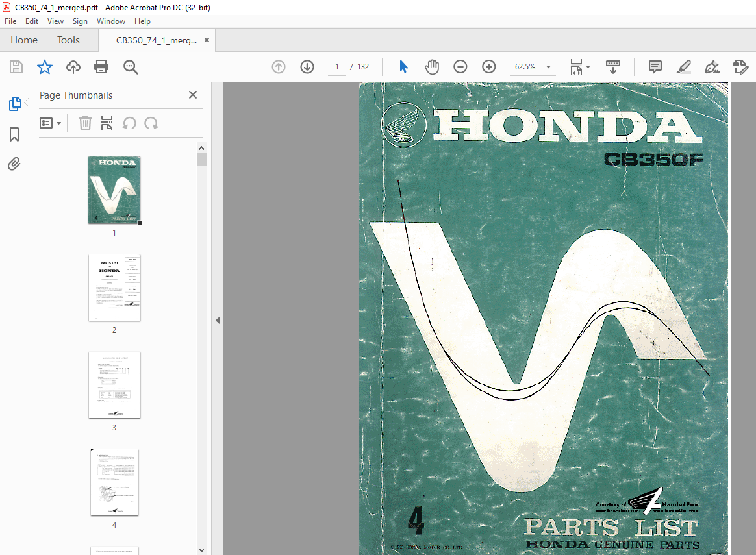Thumbnail list scroll up arrow

[x=201, y=148]
